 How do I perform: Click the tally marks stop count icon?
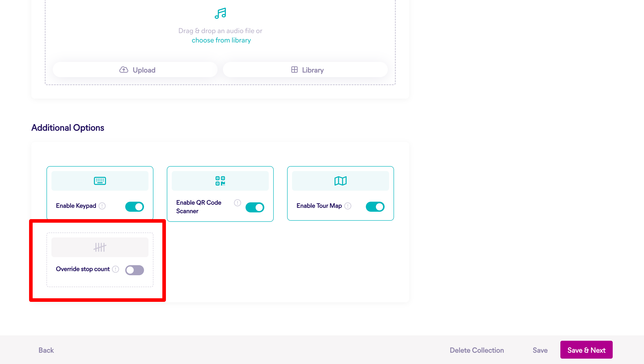point(100,247)
